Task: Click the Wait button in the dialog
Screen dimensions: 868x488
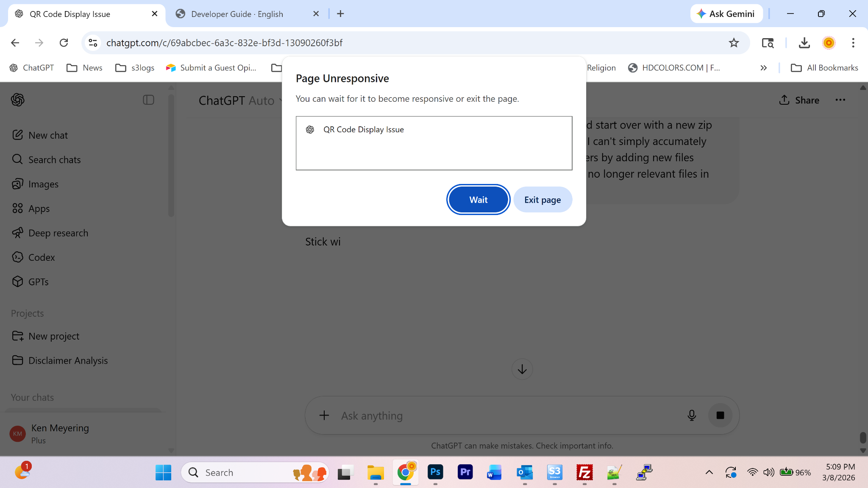Action: (478, 200)
